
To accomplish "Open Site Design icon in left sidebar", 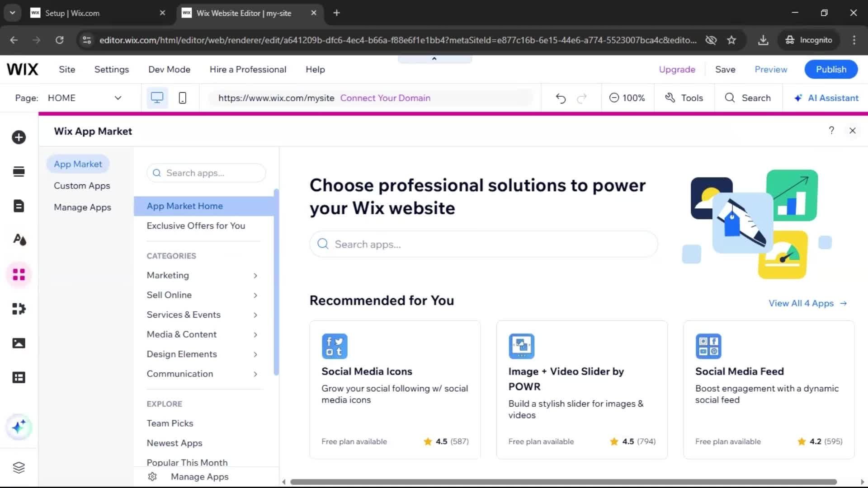I will point(19,239).
